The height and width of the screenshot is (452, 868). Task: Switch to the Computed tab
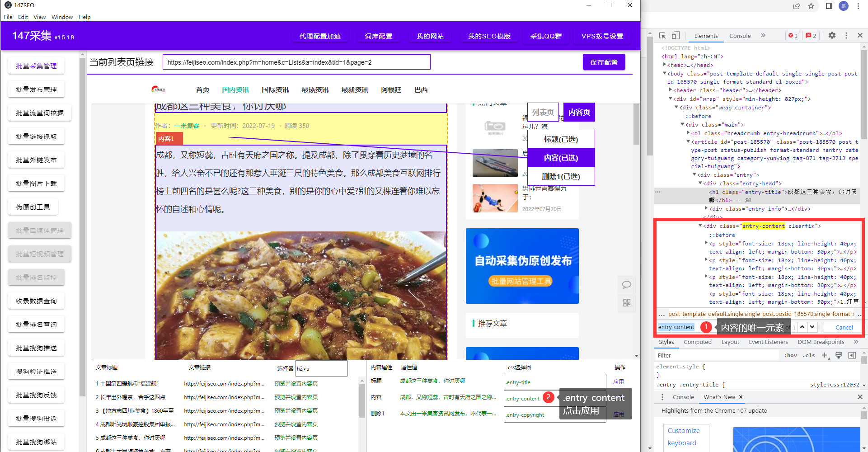pos(697,342)
